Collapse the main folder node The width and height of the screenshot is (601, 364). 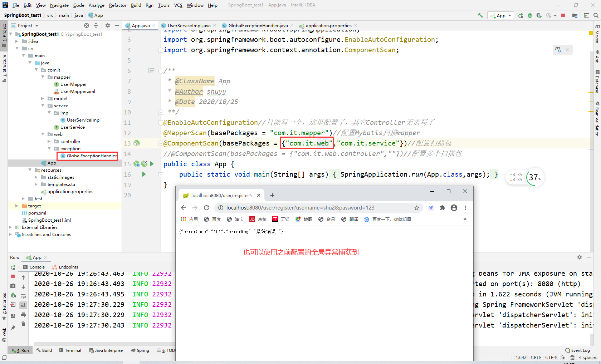pyautogui.click(x=24, y=55)
